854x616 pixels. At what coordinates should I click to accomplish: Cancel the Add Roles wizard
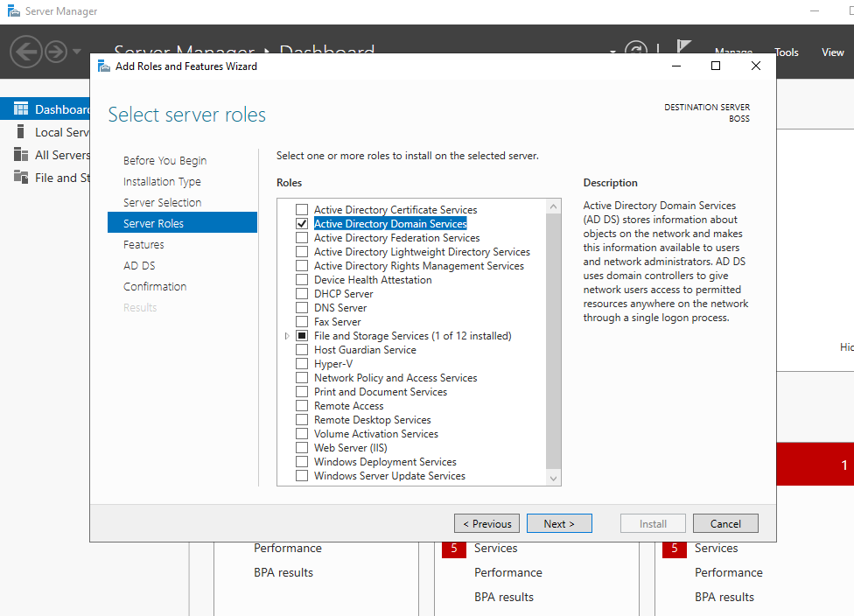click(x=725, y=523)
